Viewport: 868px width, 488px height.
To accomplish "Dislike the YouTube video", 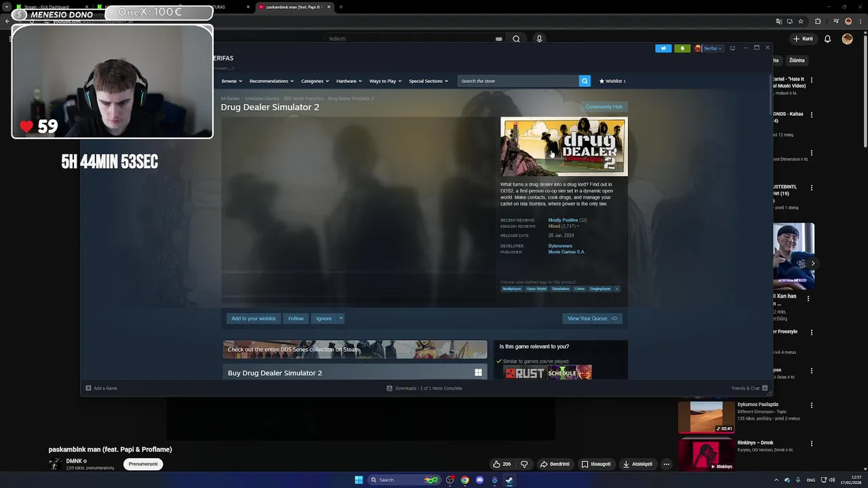I will tap(524, 464).
